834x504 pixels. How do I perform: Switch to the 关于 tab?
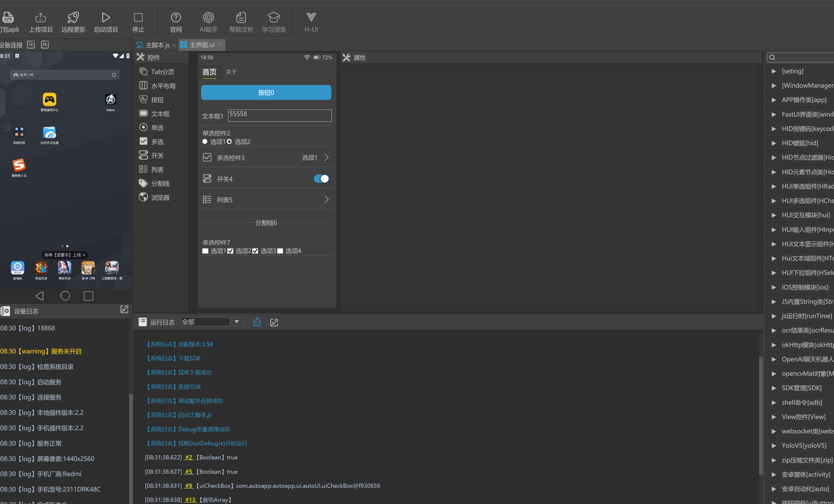[x=231, y=72]
